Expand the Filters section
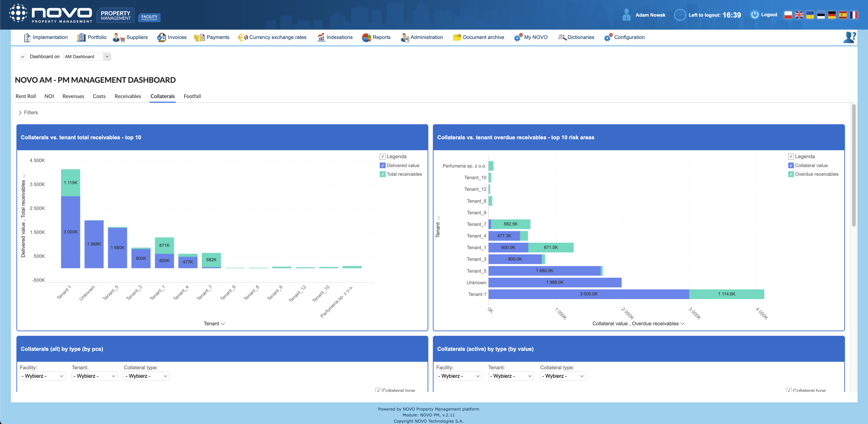This screenshot has height=424, width=868. (28, 113)
